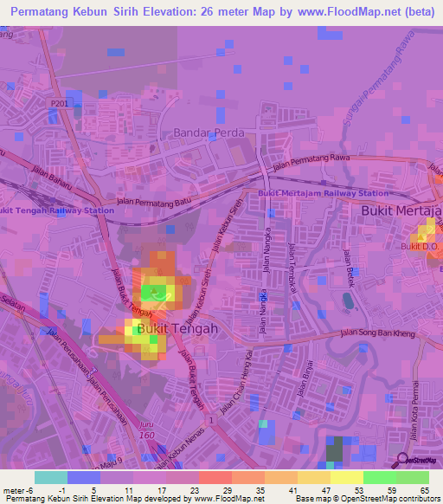Click the Jalan Tembikai street label
Image resolution: width=443 pixels, height=504 pixels.
pos(292,268)
